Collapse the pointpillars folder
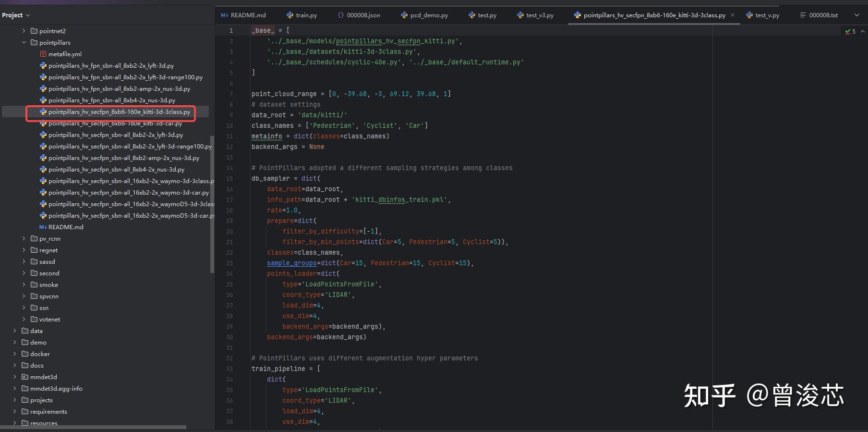 [x=24, y=43]
